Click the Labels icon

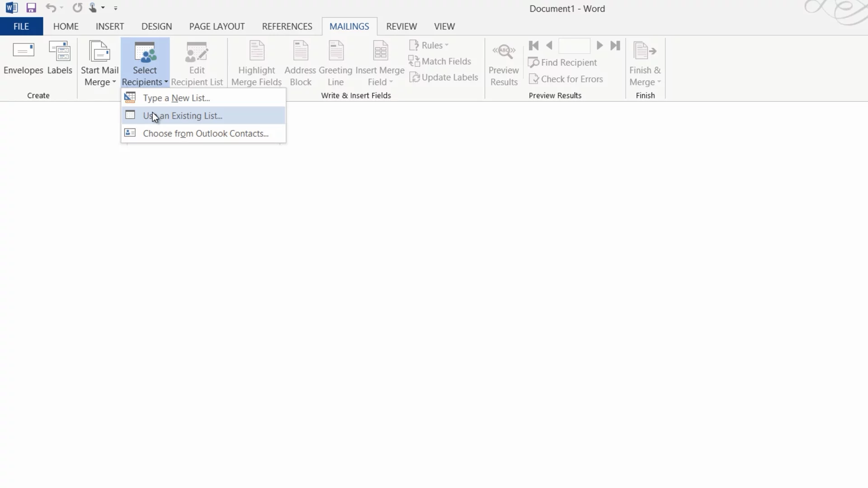[60, 51]
